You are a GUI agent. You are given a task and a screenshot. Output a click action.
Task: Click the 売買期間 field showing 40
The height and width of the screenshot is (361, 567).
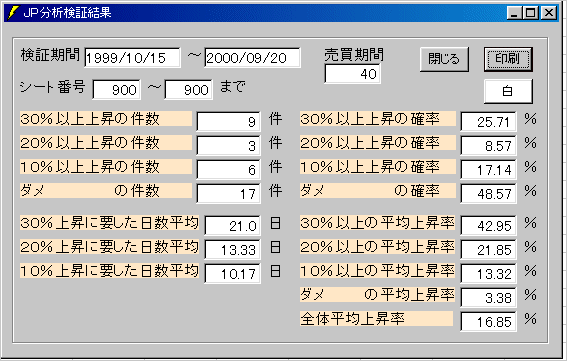click(353, 74)
